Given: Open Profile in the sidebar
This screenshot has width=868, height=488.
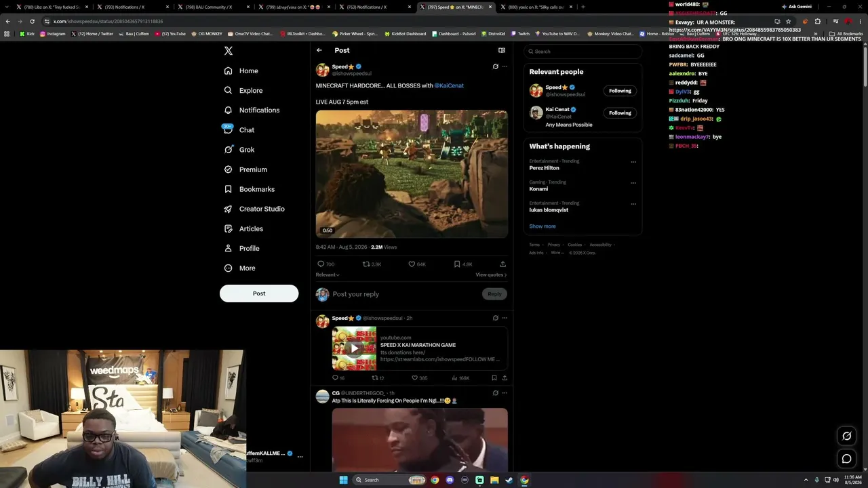Looking at the screenshot, I should pos(242,248).
